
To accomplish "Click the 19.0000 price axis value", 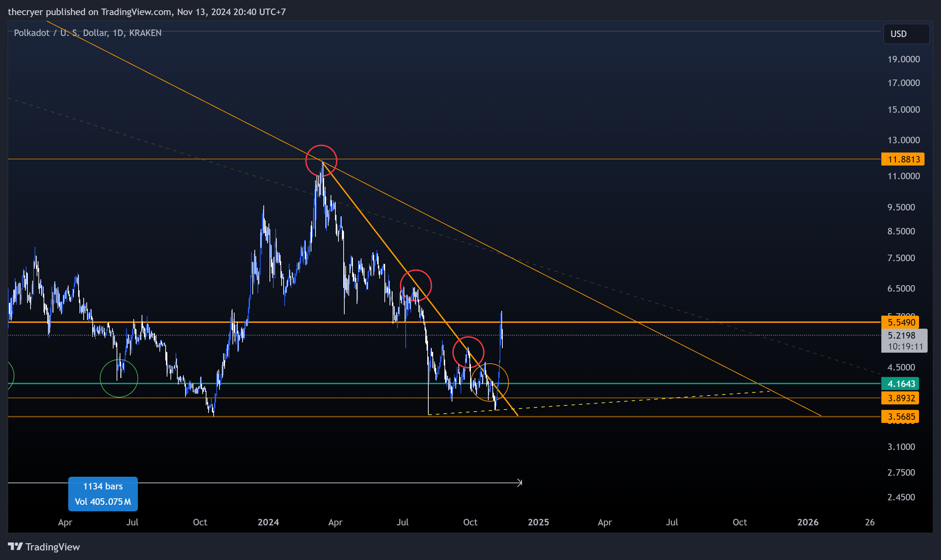I will [x=903, y=59].
